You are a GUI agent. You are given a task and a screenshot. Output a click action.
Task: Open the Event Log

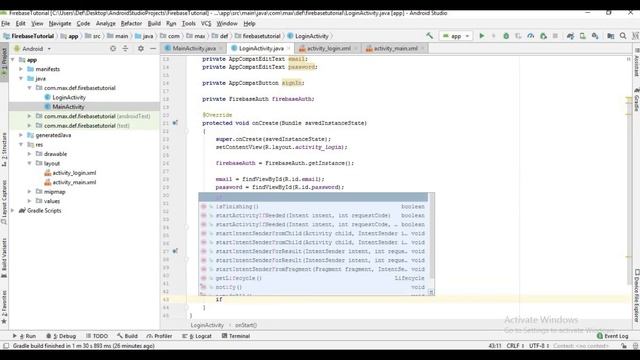613,336
